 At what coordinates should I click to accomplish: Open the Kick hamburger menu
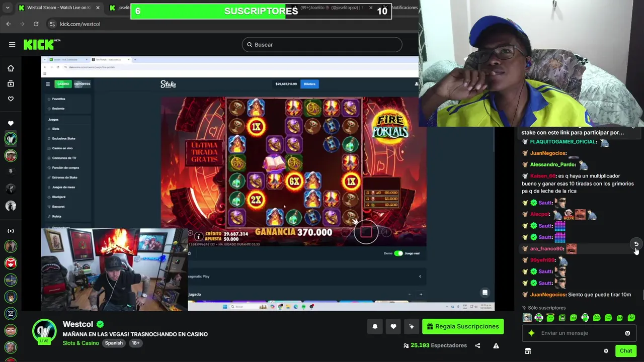tap(12, 45)
